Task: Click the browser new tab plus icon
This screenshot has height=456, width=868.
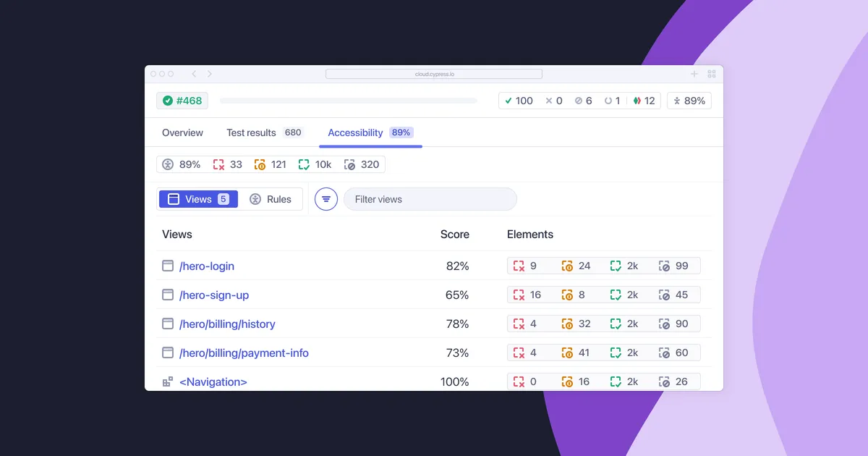Action: click(x=694, y=74)
